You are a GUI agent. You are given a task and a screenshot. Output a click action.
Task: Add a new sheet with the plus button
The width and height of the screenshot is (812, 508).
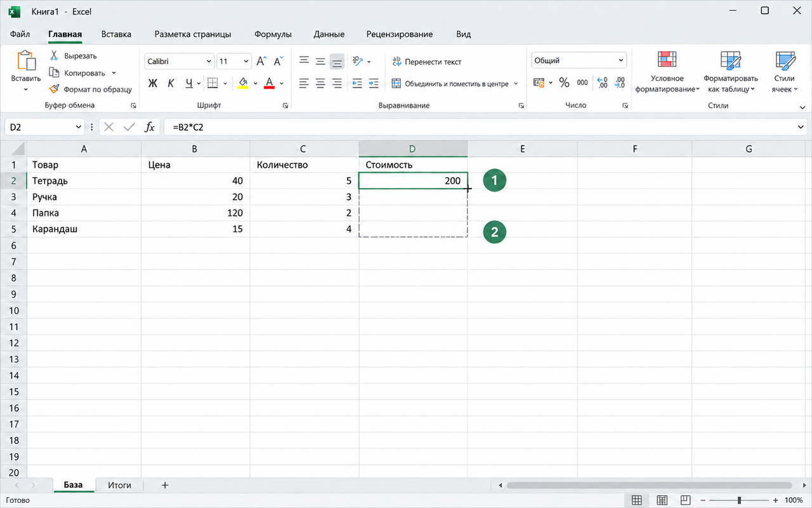(165, 485)
